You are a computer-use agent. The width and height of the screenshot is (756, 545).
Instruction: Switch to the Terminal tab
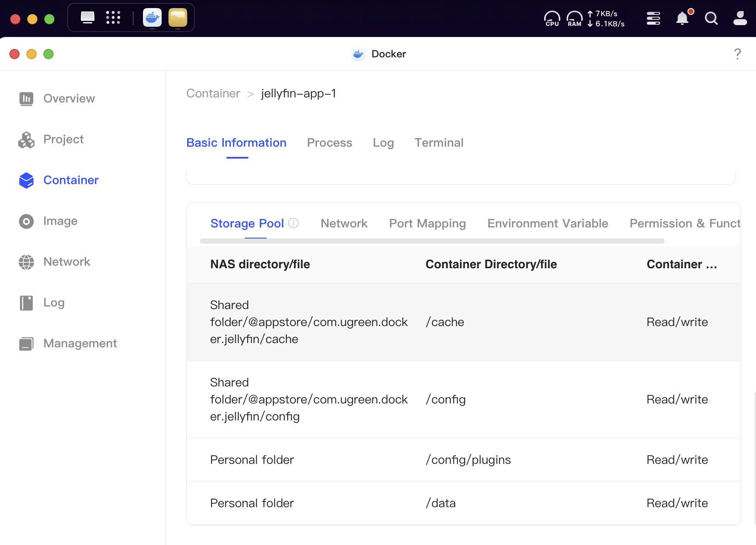coord(439,143)
